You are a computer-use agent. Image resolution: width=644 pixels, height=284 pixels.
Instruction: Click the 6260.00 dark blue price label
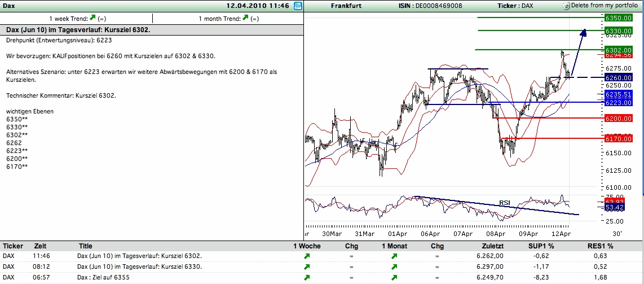618,78
